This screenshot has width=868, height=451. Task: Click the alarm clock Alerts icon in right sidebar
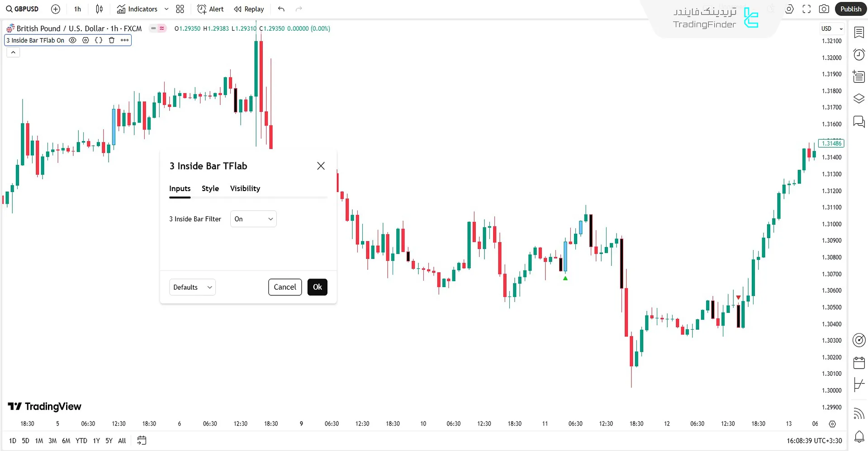859,55
